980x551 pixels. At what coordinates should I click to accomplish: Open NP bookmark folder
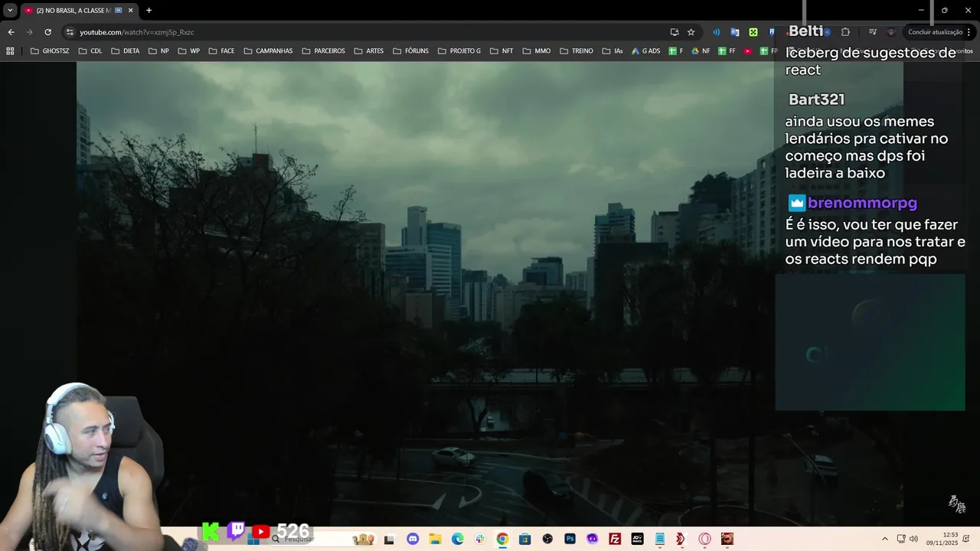[159, 51]
